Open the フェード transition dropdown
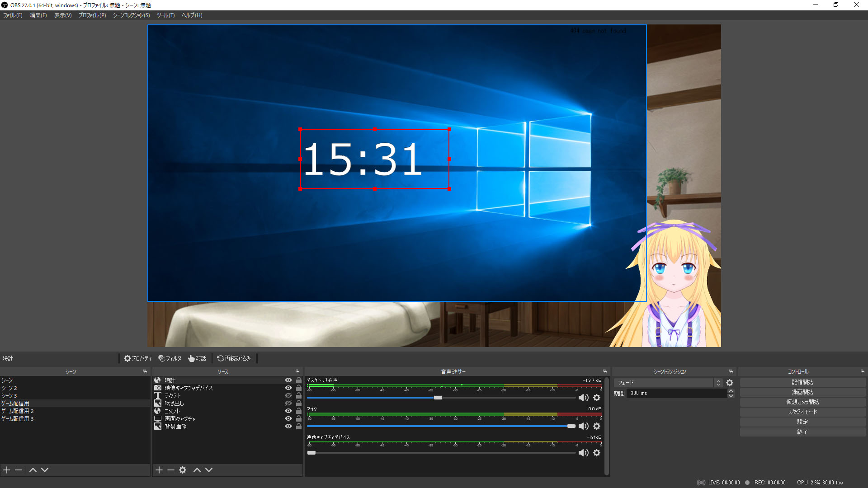The width and height of the screenshot is (868, 488). 668,383
